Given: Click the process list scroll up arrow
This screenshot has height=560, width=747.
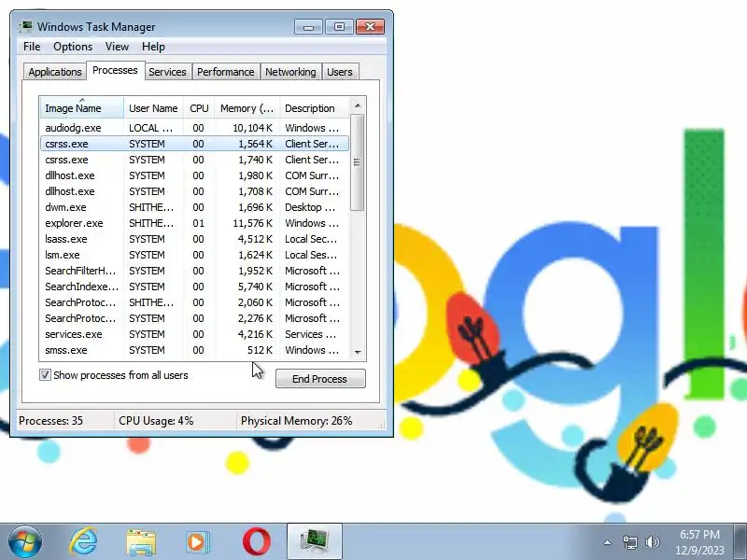Looking at the screenshot, I should (x=358, y=105).
